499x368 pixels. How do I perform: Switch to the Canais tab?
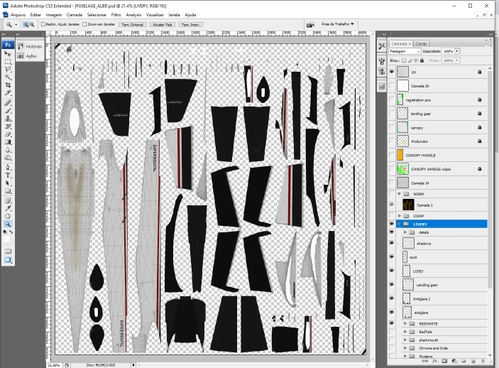click(421, 44)
